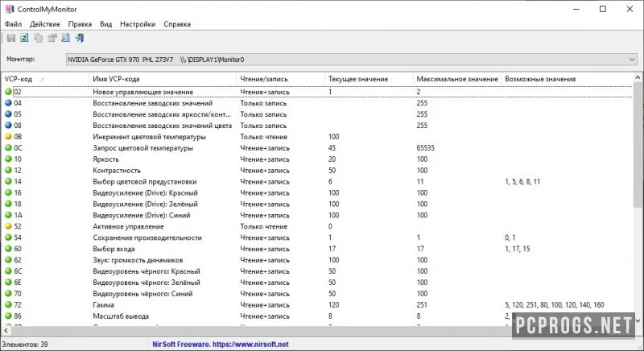Sort by the Текущее значение column header
Viewport: 644px width, 351px height.
tap(369, 79)
